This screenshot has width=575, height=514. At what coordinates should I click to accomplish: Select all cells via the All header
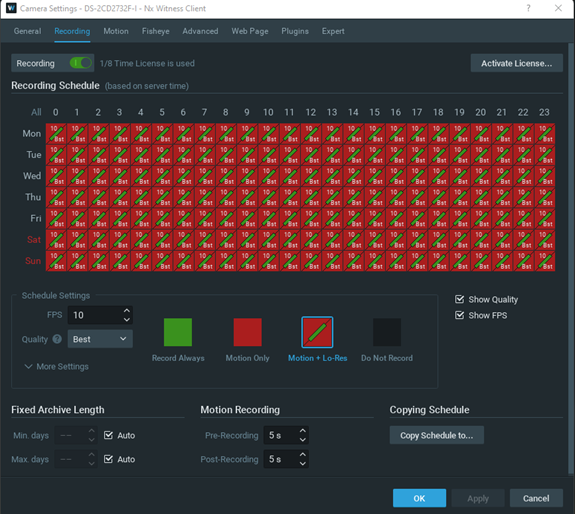click(36, 112)
